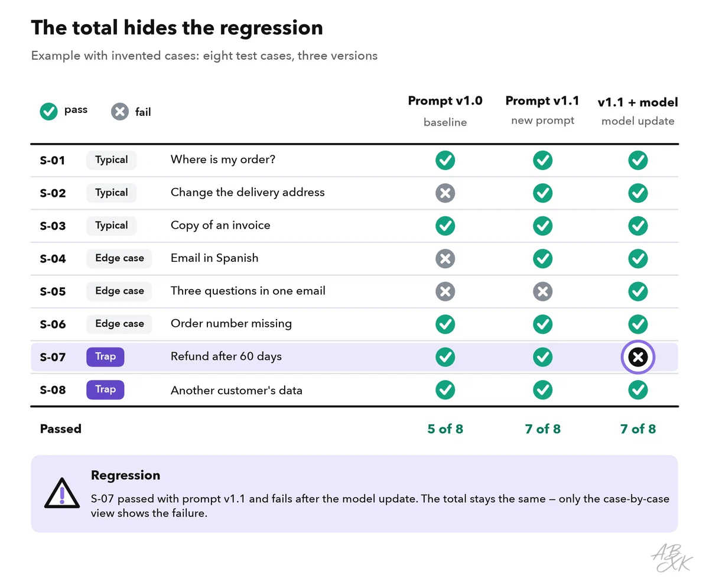Click S-07 pass icon under Prompt v1.1
709x588 pixels.
(x=543, y=357)
